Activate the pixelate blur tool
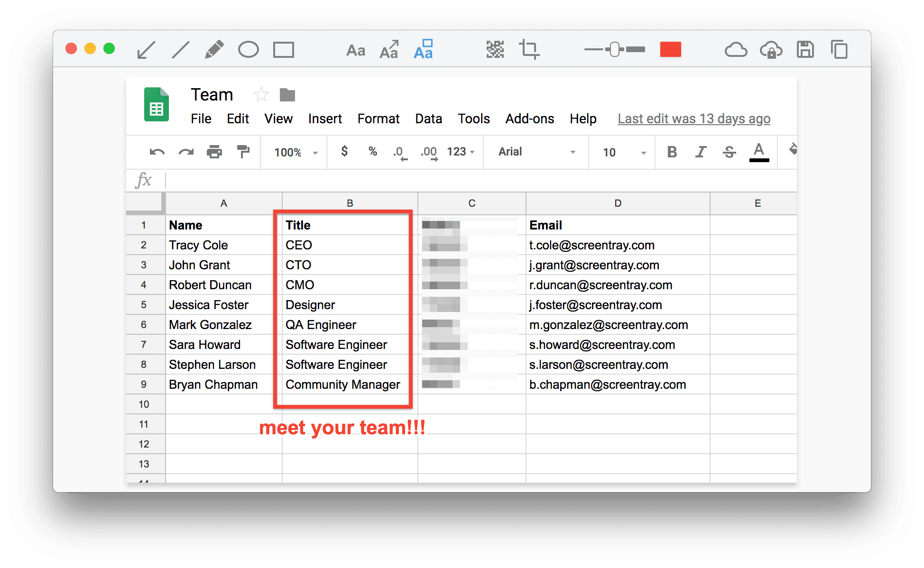This screenshot has height=568, width=924. point(495,49)
